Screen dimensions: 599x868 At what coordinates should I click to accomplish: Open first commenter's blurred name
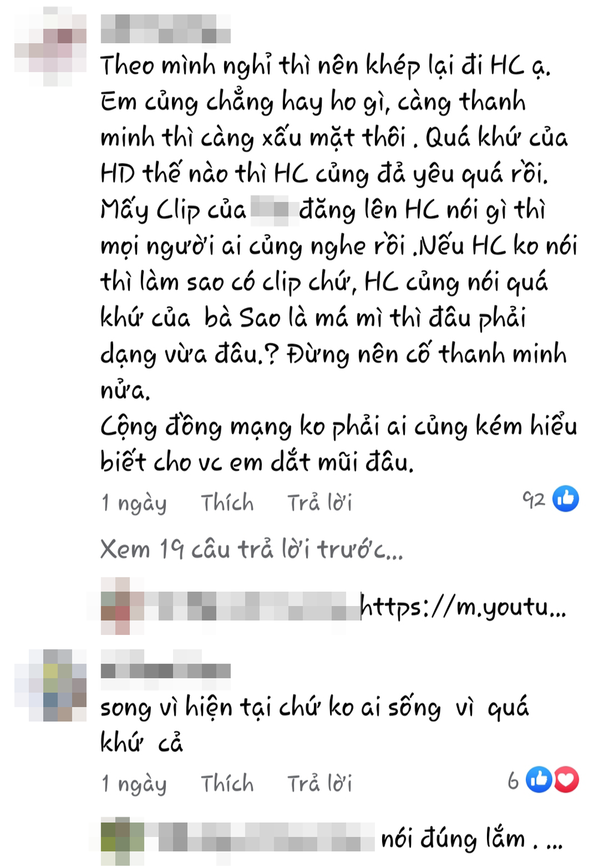pyautogui.click(x=165, y=29)
